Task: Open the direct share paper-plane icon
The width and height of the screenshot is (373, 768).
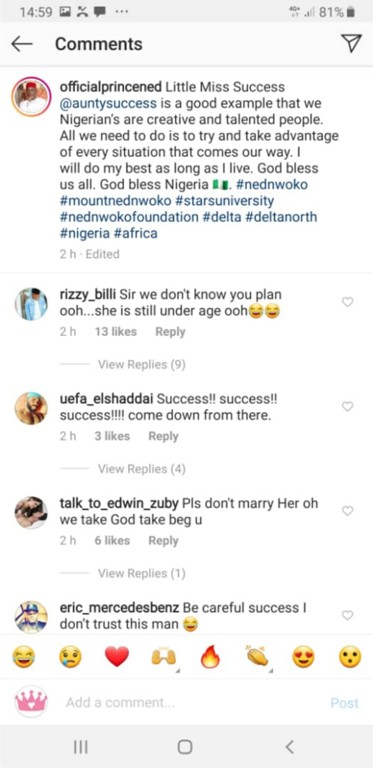Action: coord(351,43)
